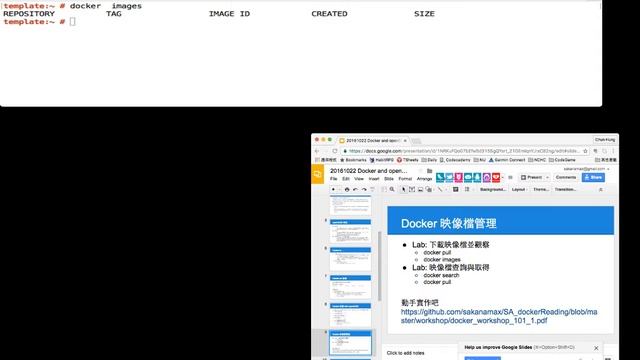Collapse the Slides toolbar with chevron
This screenshot has width=640, height=360.
601,189
